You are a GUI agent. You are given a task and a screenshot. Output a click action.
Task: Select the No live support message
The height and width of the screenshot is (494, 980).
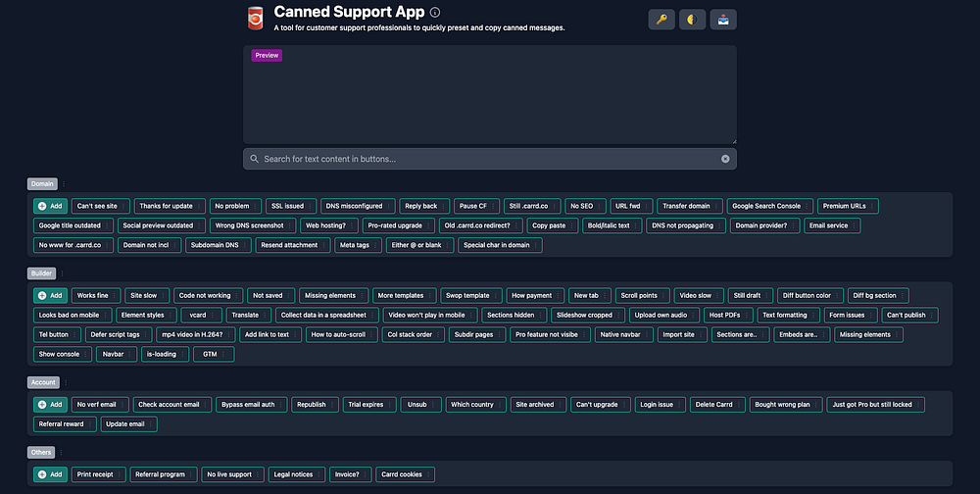coord(233,474)
